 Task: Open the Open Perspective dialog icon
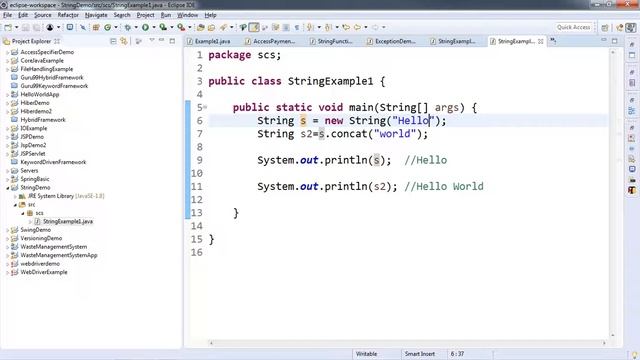[x=605, y=27]
